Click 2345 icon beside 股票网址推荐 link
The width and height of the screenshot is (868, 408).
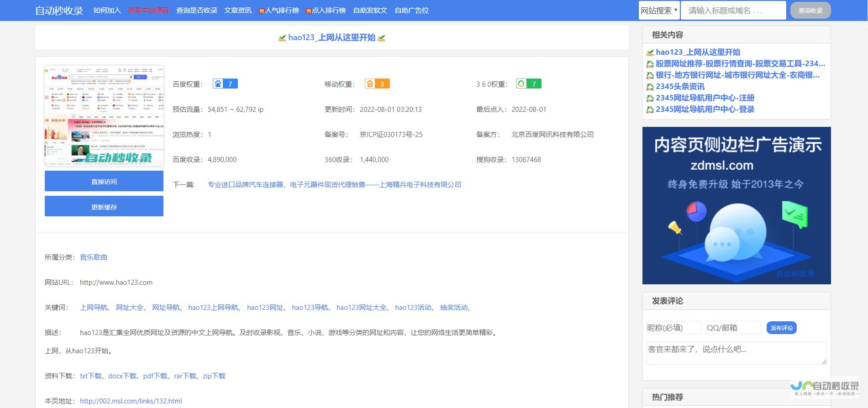click(650, 64)
